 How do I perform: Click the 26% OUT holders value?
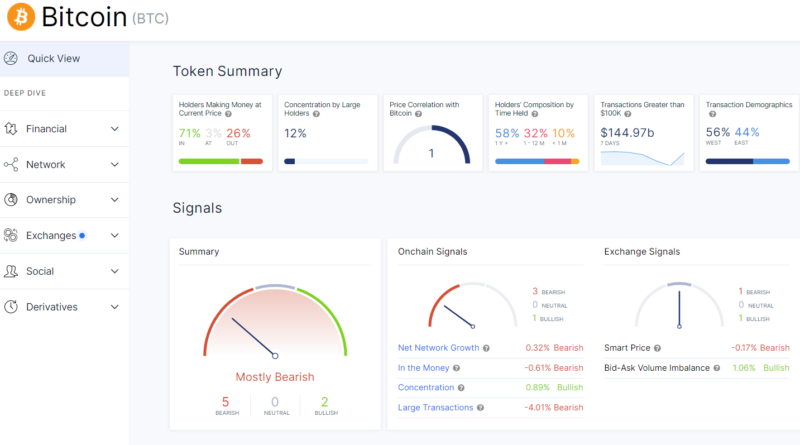[238, 133]
